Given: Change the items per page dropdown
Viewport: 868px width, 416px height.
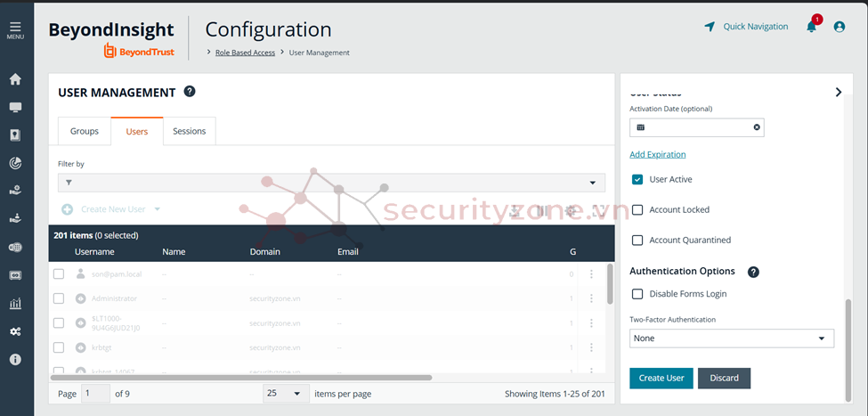Looking at the screenshot, I should (x=286, y=393).
